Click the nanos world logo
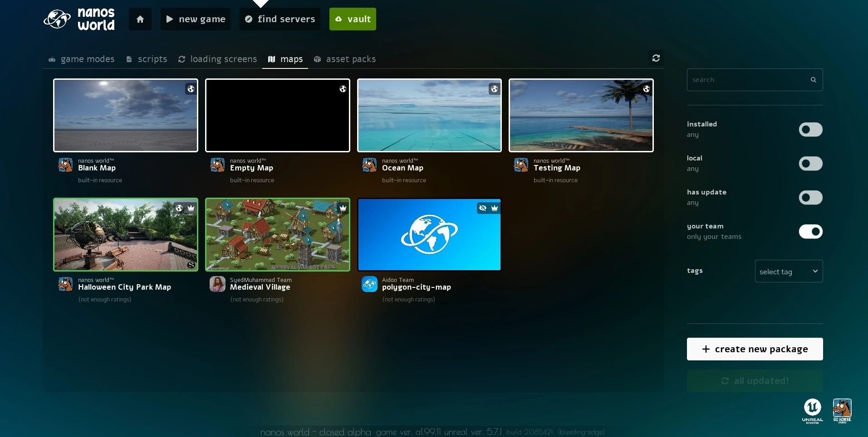 point(79,19)
